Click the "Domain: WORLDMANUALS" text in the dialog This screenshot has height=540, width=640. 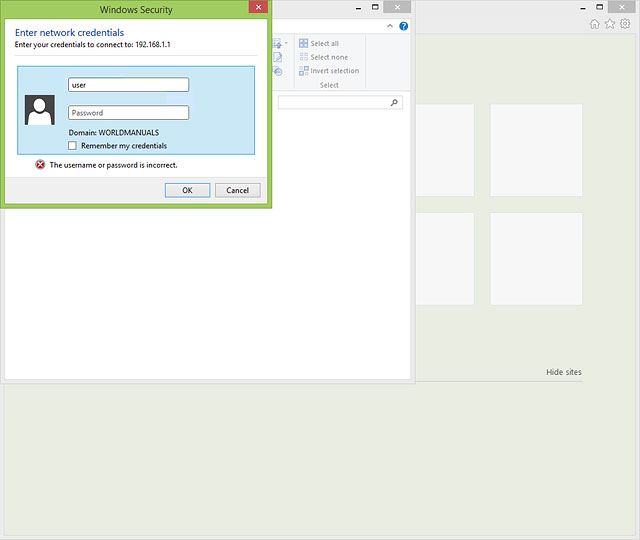point(114,133)
